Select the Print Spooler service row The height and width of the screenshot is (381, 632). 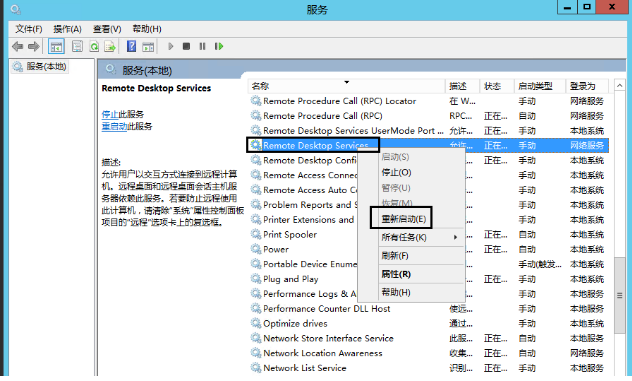[x=428, y=235]
